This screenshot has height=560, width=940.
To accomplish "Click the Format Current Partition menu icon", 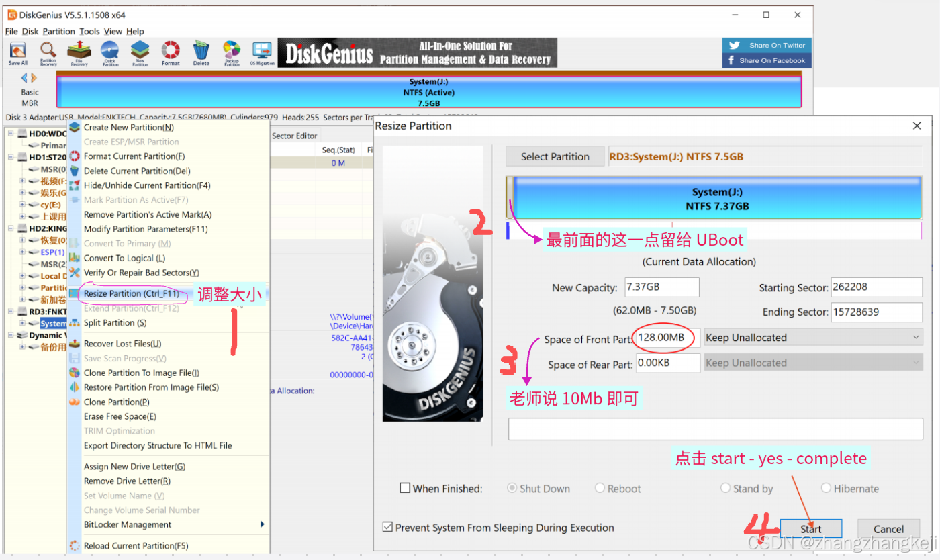I will coord(75,156).
